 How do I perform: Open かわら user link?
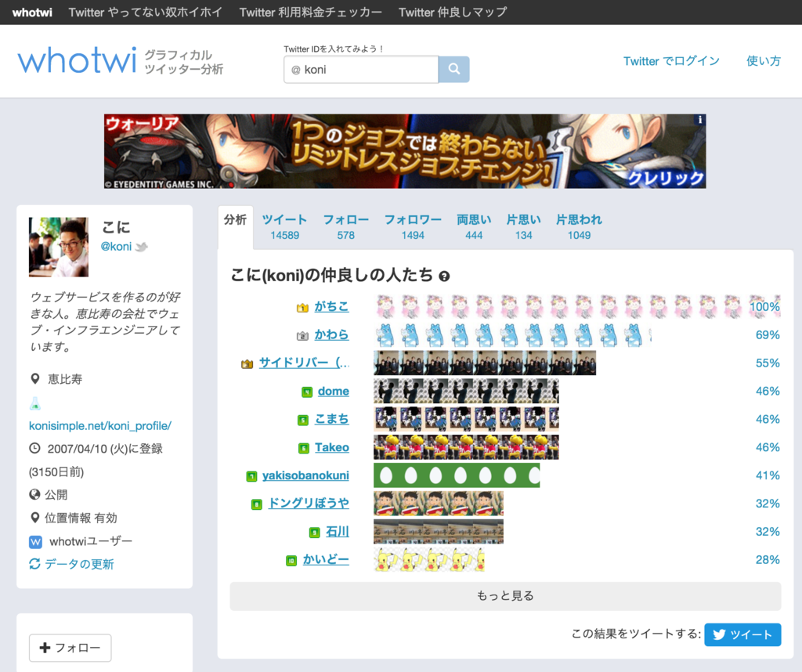pyautogui.click(x=331, y=334)
